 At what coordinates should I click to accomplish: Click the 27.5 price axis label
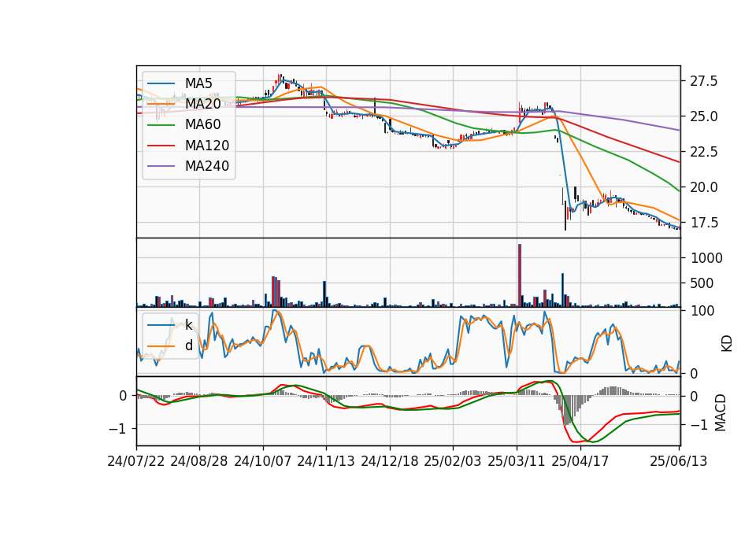pyautogui.click(x=703, y=81)
